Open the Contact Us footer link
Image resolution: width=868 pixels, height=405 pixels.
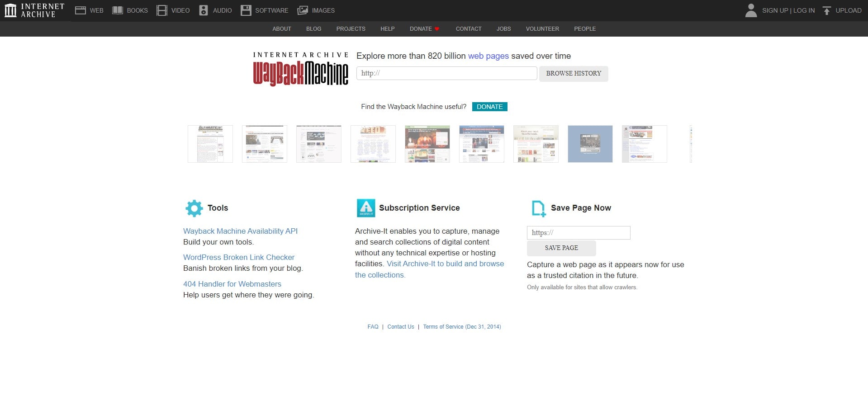coord(401,327)
